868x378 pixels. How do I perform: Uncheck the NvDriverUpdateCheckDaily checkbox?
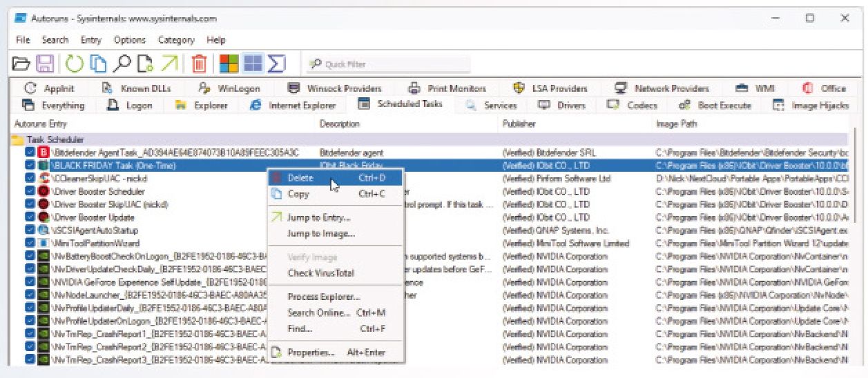(x=30, y=269)
